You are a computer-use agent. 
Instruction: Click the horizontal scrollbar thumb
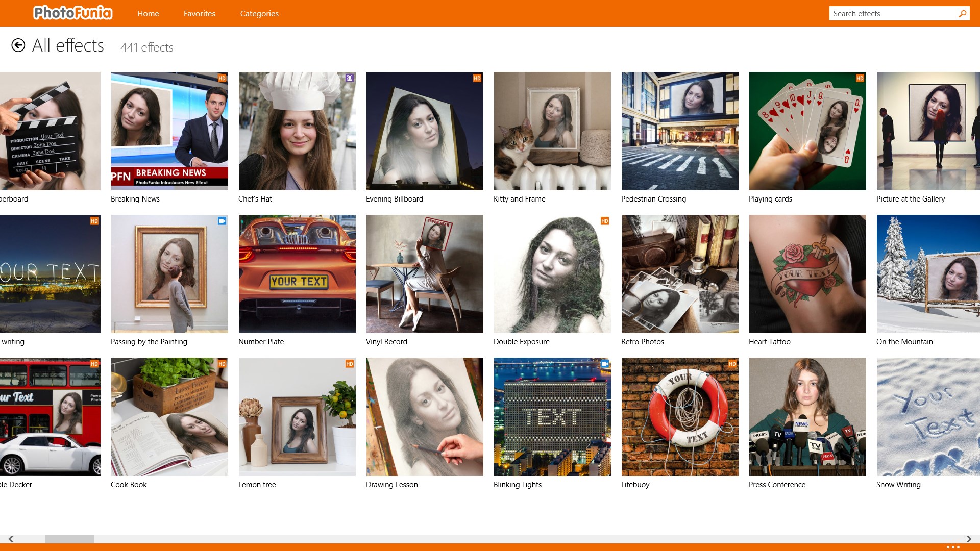click(69, 539)
